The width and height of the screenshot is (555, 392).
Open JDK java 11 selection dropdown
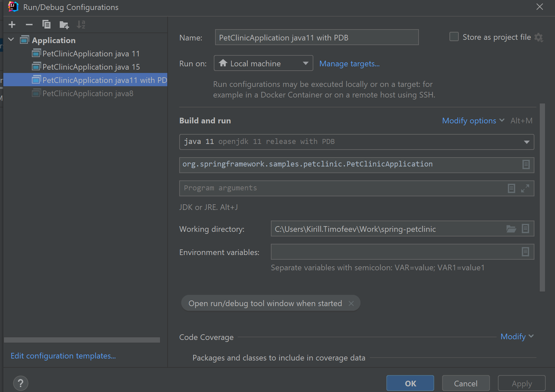[x=357, y=142]
